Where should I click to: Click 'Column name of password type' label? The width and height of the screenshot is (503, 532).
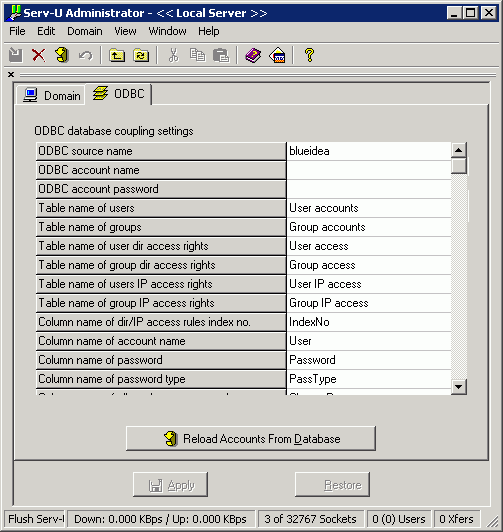pos(161,379)
